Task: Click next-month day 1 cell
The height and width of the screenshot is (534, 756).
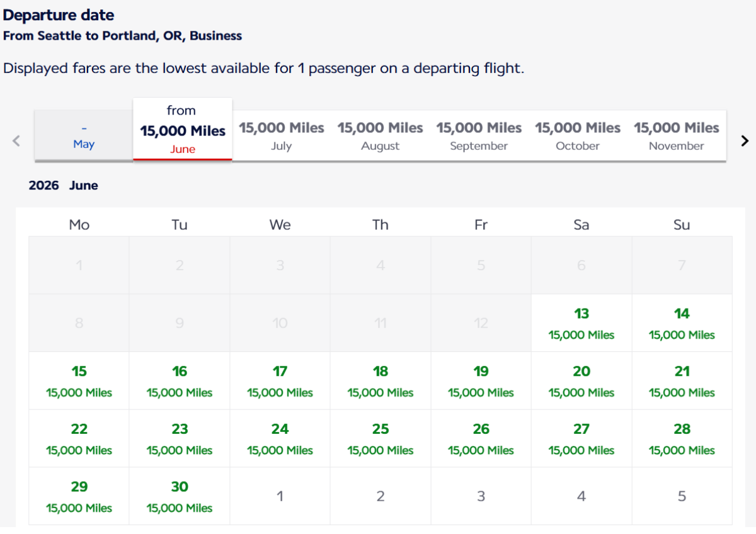Action: (280, 496)
